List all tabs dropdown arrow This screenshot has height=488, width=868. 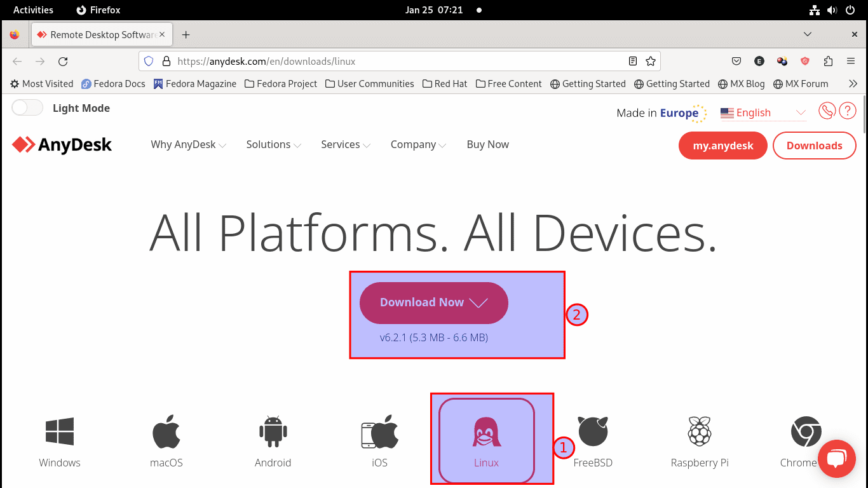pos(808,34)
